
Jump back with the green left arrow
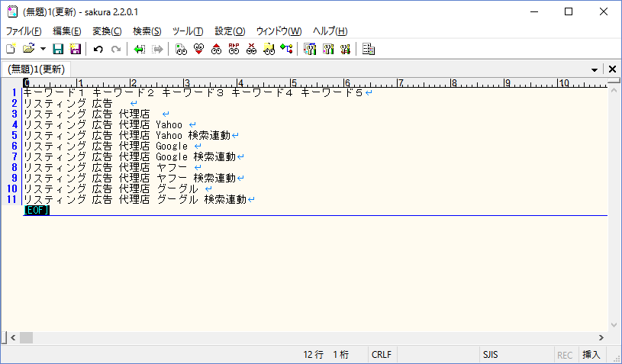(140, 49)
